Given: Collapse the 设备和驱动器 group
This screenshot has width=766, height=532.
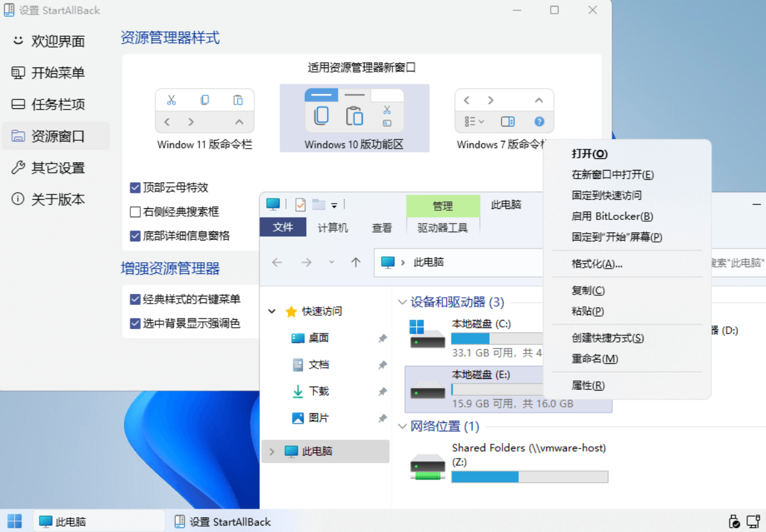Looking at the screenshot, I should coord(402,302).
